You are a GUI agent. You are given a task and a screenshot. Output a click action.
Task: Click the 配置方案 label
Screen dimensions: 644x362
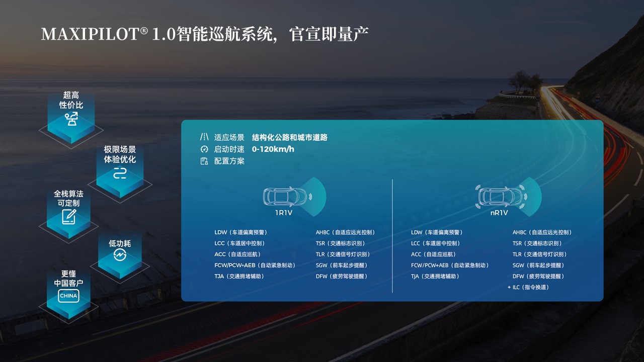[x=229, y=161]
